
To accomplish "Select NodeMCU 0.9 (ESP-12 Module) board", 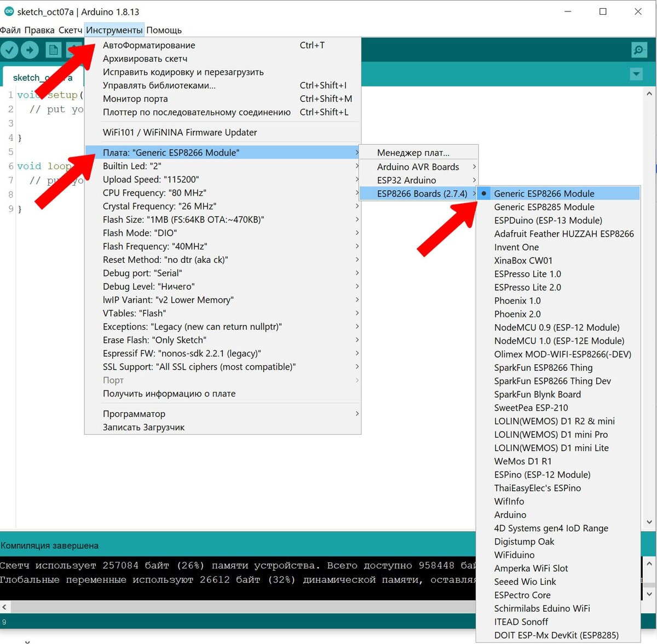I will point(558,327).
